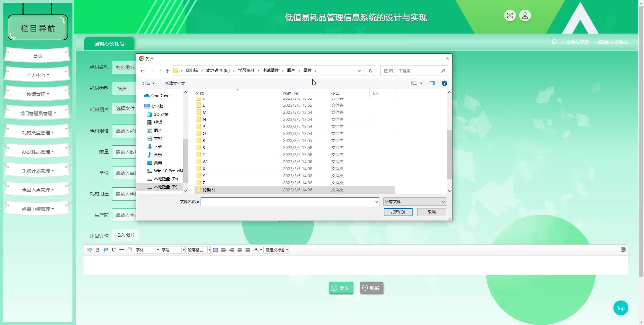This screenshot has height=325, width=644.
Task: Click the search magnifier in file dialog
Action: coord(443,71)
